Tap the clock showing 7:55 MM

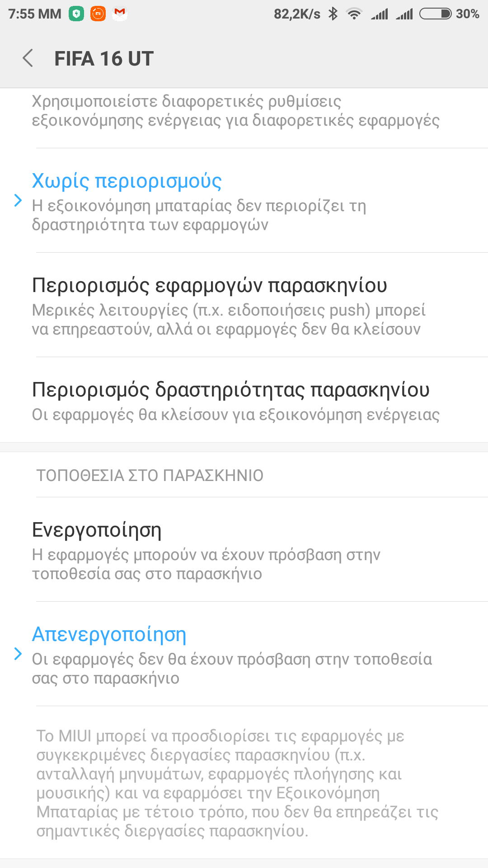click(x=35, y=14)
